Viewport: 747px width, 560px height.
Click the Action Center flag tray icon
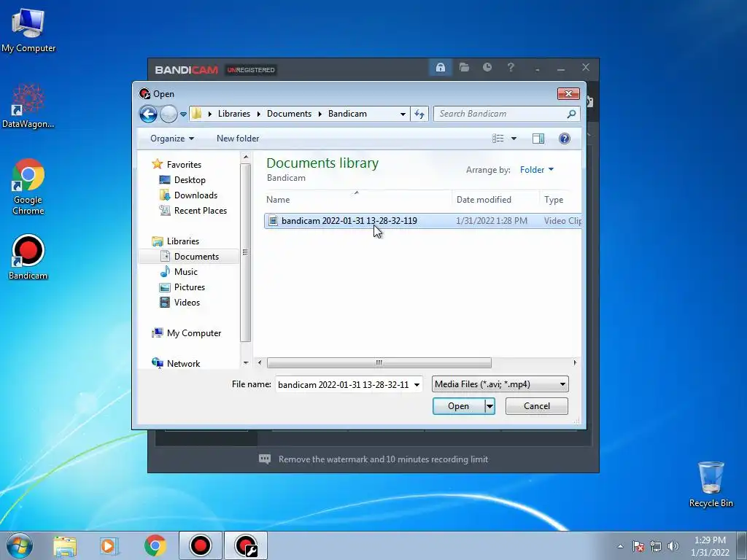point(638,546)
